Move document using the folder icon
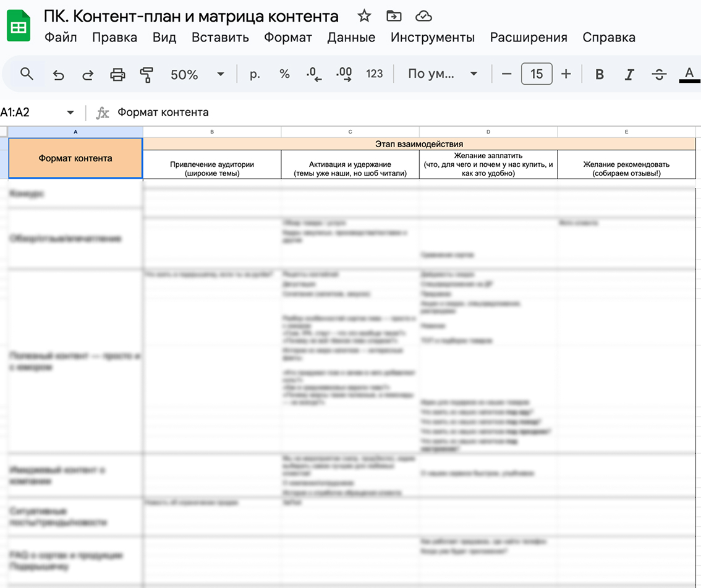 click(x=394, y=16)
